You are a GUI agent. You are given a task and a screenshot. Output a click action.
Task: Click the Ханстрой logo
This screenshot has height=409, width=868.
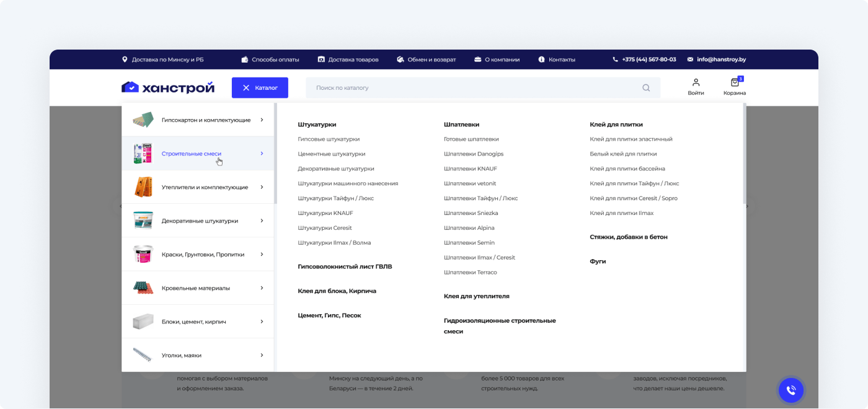pos(168,87)
